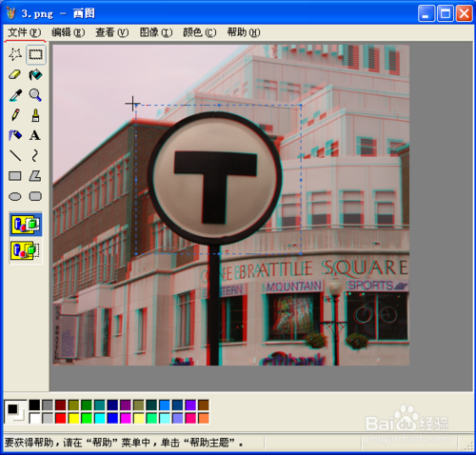Select the Curve tool
This screenshot has width=476, height=455.
(x=35, y=156)
